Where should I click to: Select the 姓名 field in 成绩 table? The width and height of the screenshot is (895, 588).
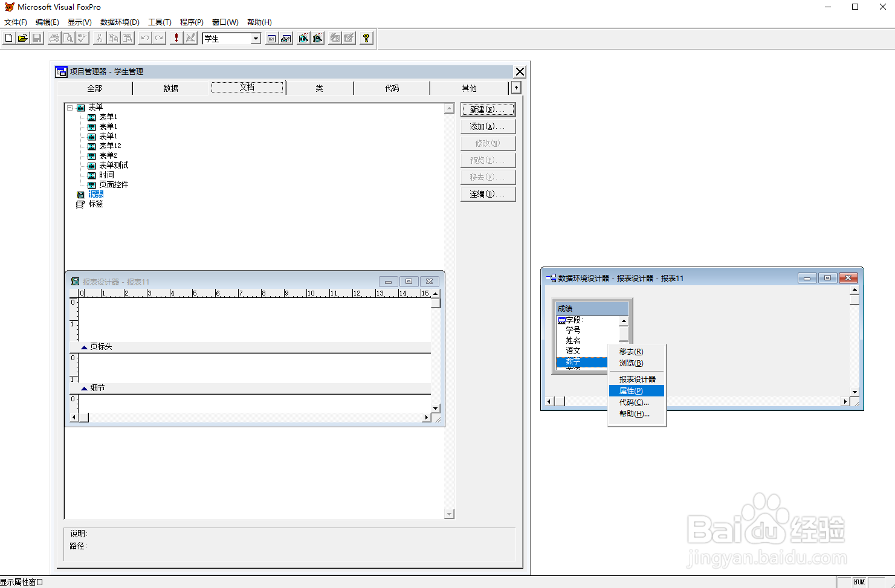pyautogui.click(x=573, y=340)
